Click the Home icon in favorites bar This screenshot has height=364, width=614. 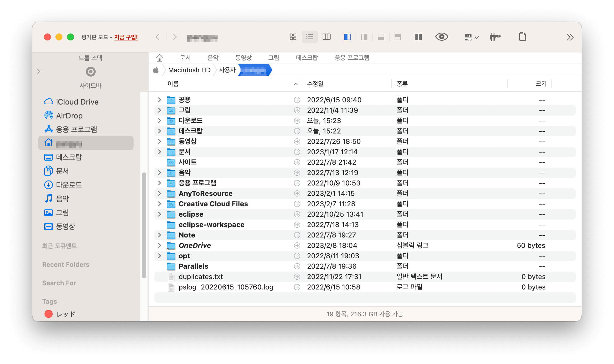click(x=160, y=58)
